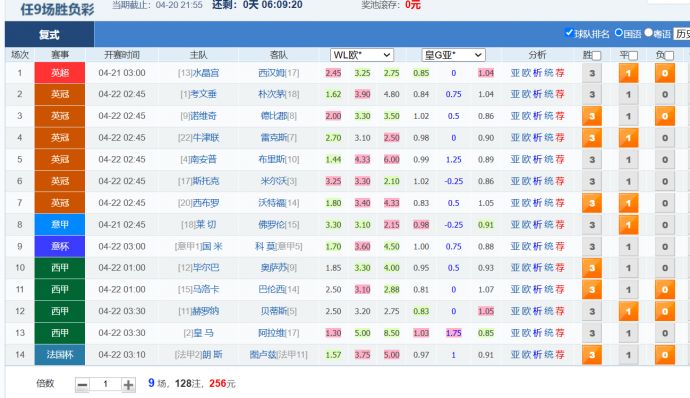Image resolution: width=690 pixels, height=398 pixels.
Task: Open 荐 recommendation link for match 5
Action: [x=560, y=159]
